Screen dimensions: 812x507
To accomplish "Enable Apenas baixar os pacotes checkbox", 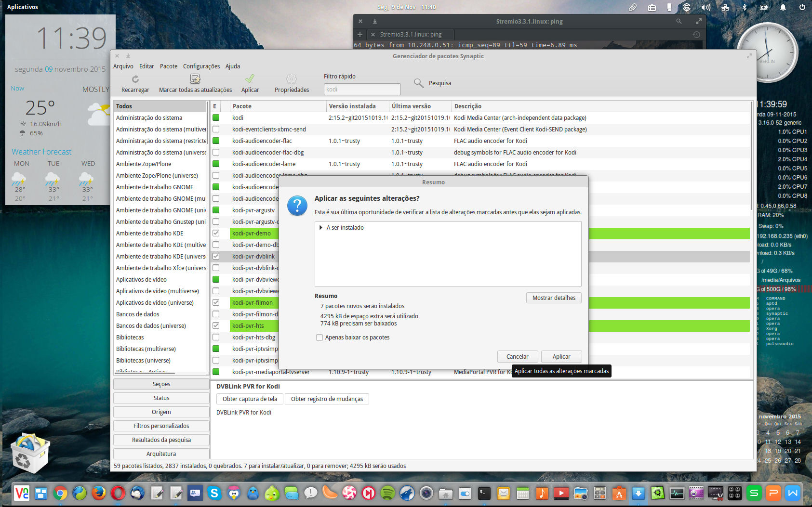I will (x=319, y=338).
